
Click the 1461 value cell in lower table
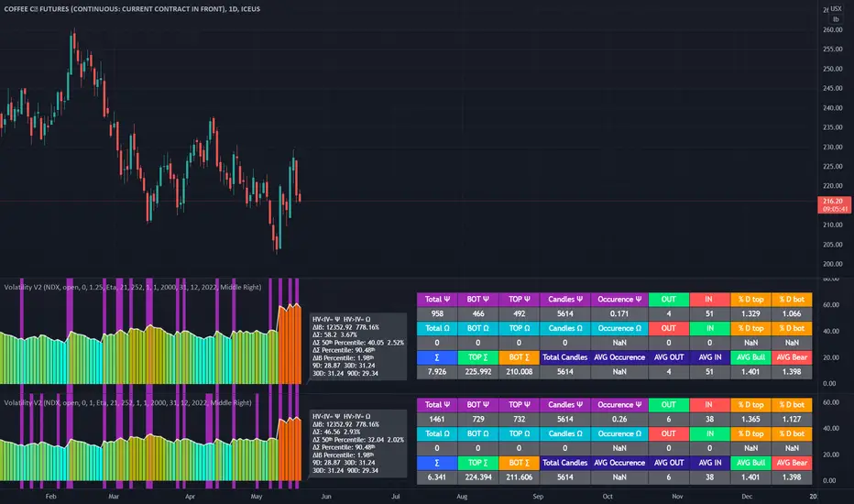[437, 419]
